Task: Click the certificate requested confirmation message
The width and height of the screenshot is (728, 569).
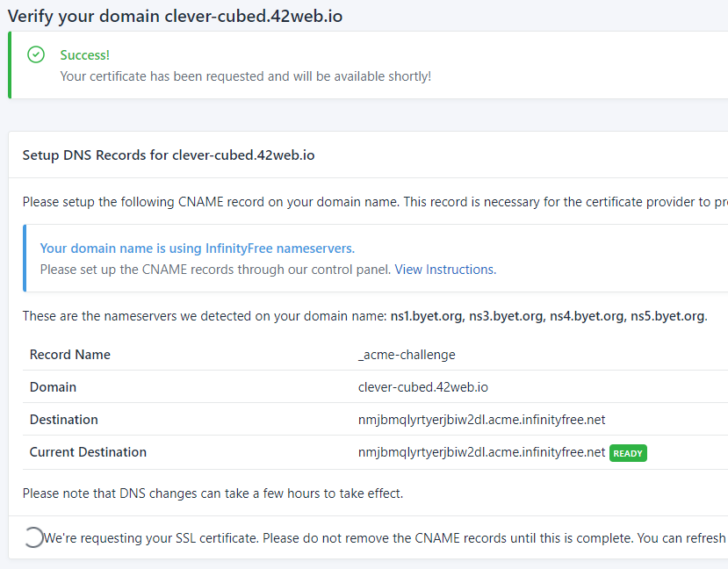Action: [x=245, y=76]
